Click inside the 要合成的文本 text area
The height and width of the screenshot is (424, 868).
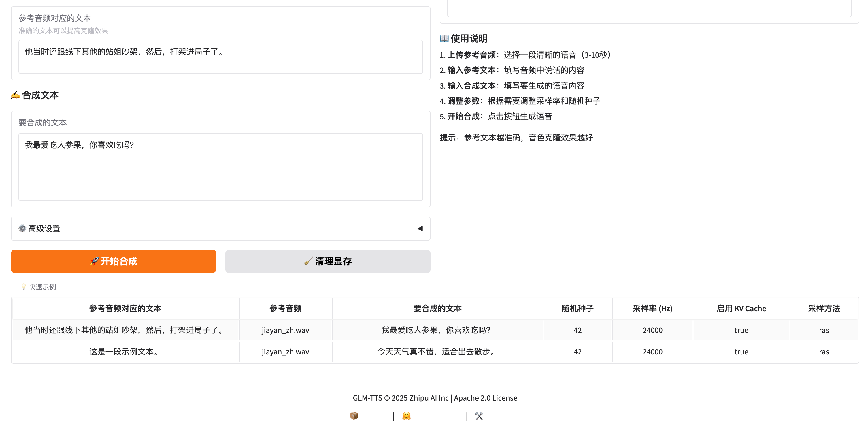[220, 167]
